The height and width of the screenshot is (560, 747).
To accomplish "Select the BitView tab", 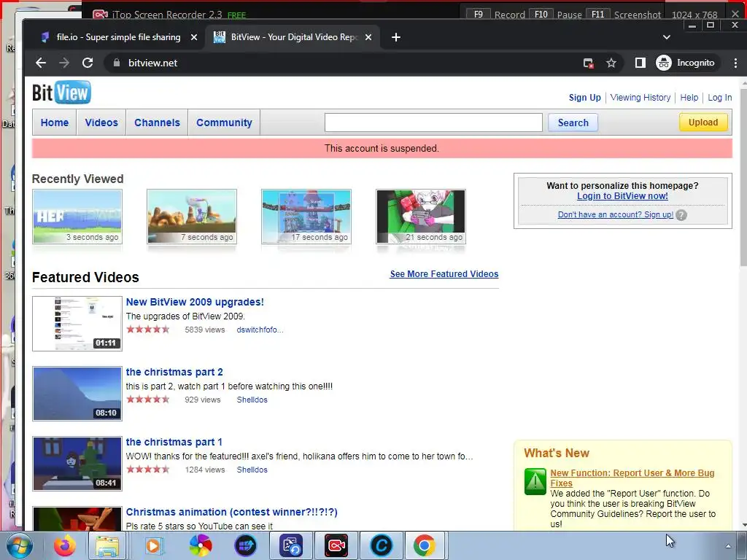I will point(293,37).
